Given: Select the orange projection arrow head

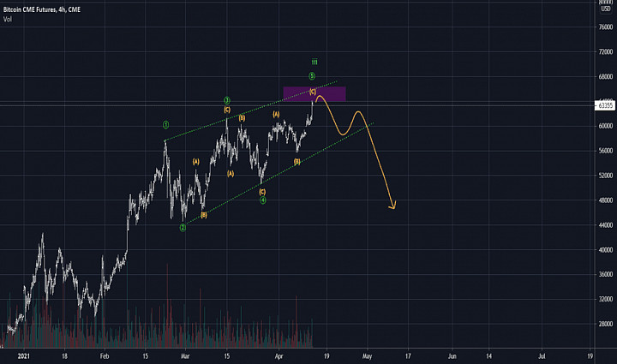Looking at the screenshot, I should [392, 205].
